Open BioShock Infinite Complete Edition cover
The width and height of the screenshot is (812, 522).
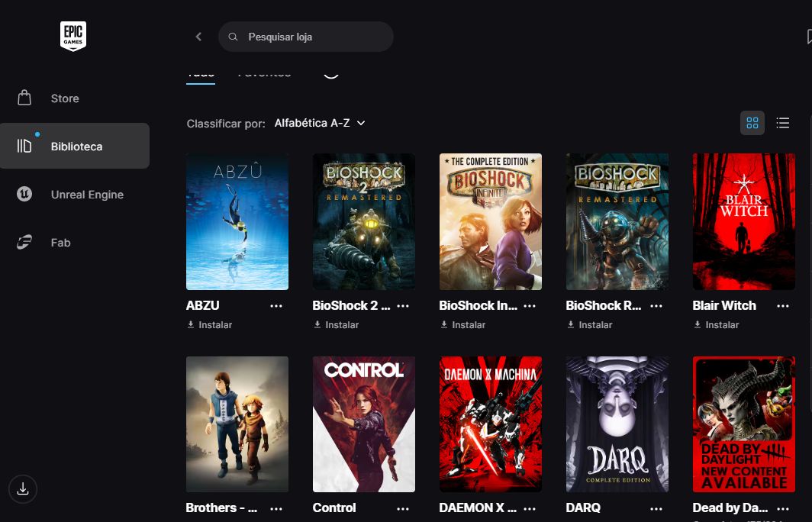[491, 221]
